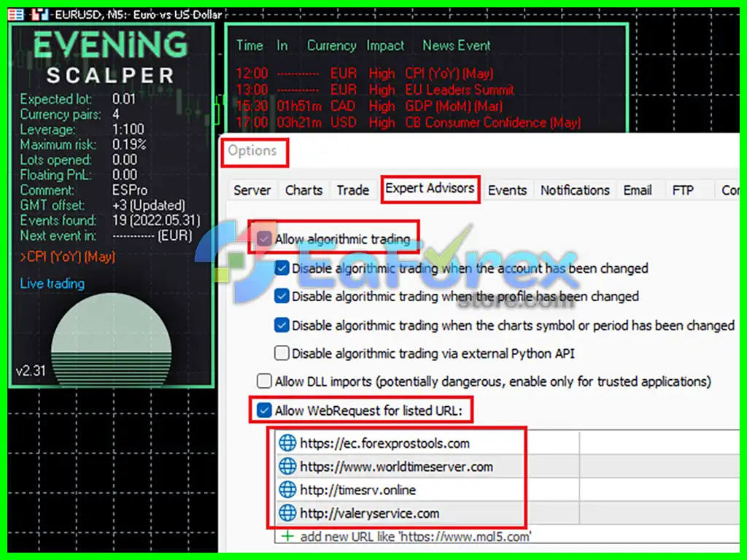Click globe icon beside ec.forexprostools.com
747x560 pixels.
coord(287,443)
